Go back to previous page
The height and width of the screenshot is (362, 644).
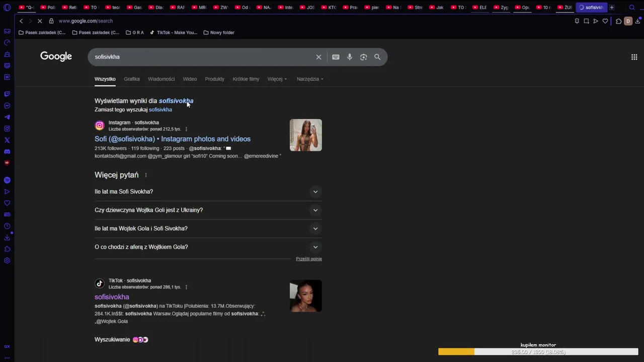(x=21, y=21)
